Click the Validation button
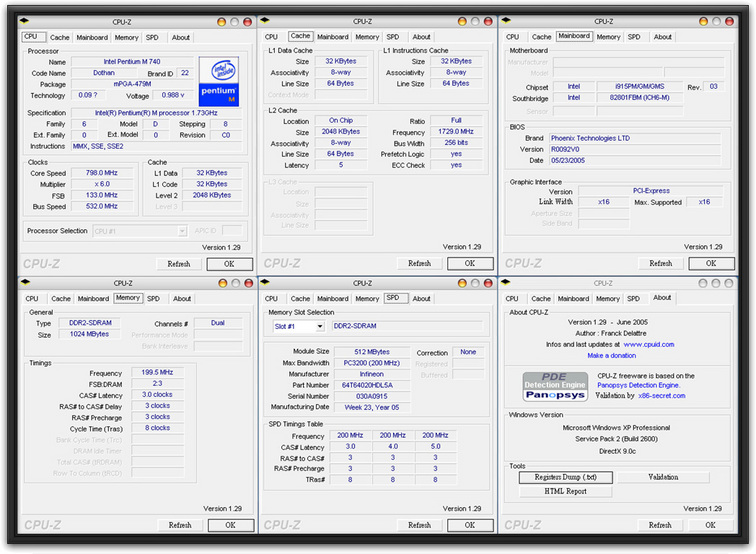The image size is (756, 554). pyautogui.click(x=663, y=477)
